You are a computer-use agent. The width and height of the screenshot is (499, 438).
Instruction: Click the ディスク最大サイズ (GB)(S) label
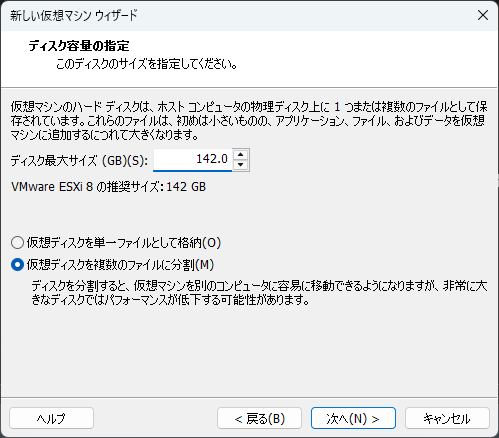(79, 161)
